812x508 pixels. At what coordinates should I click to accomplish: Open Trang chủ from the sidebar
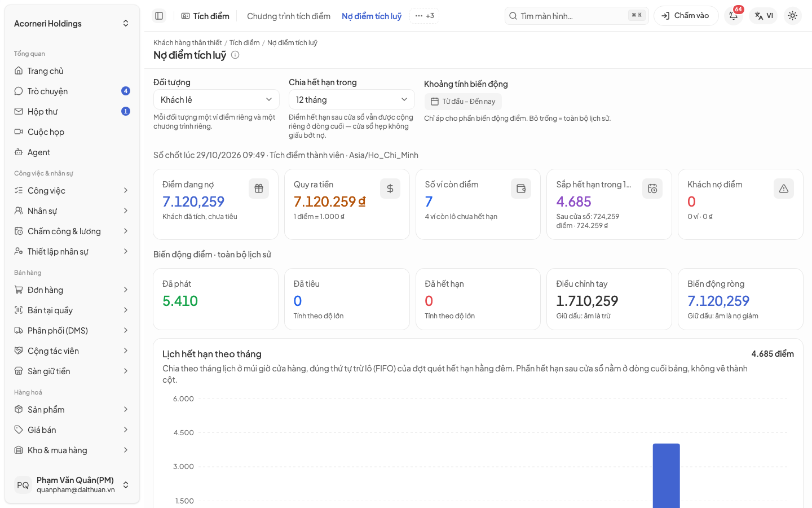[72, 71]
